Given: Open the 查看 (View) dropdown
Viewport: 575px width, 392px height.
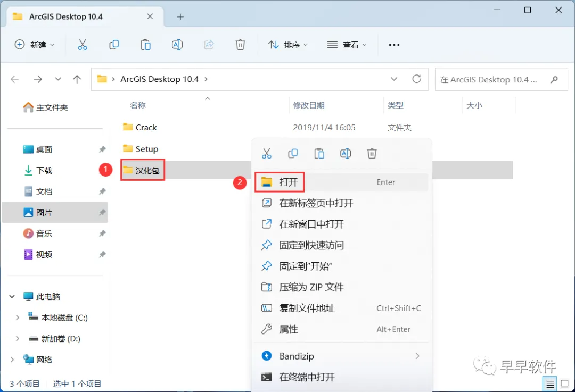Looking at the screenshot, I should coord(347,45).
